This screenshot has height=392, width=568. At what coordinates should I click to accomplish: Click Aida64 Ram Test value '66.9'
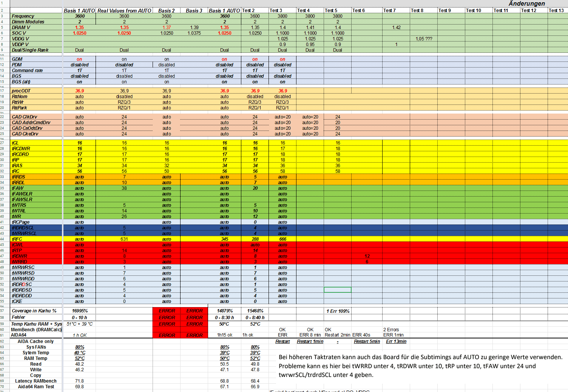tap(255, 387)
